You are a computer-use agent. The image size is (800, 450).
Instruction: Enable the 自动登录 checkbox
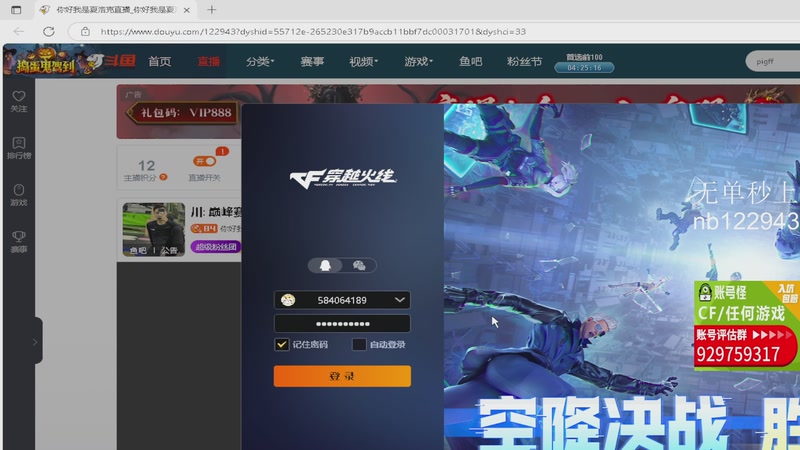tap(359, 344)
